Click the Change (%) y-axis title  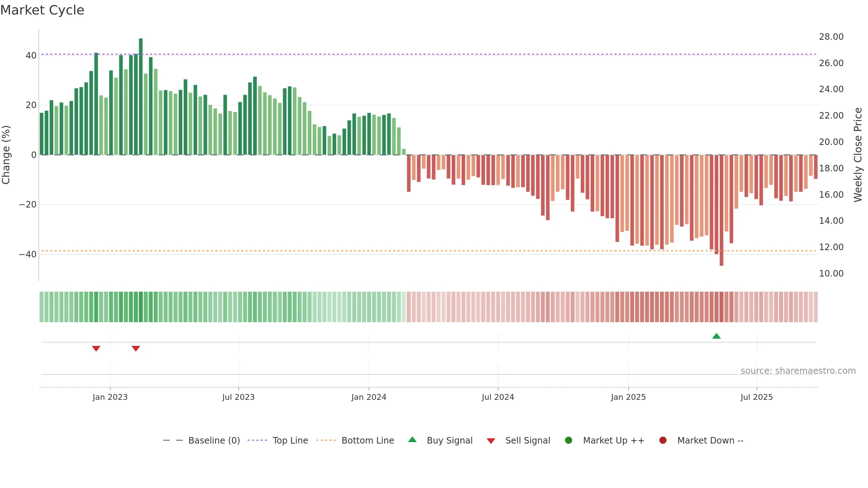pos(6,155)
